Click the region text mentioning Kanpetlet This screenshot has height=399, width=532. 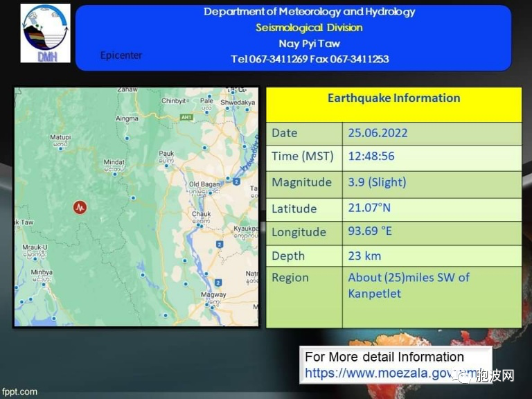pos(409,285)
